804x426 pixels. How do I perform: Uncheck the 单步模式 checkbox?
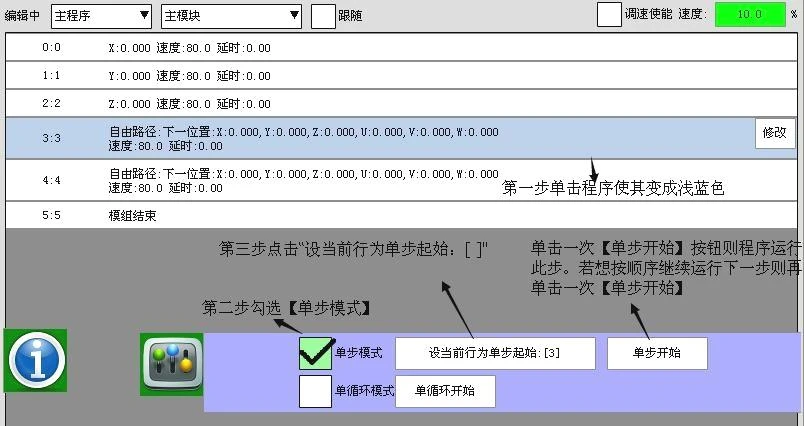(315, 353)
